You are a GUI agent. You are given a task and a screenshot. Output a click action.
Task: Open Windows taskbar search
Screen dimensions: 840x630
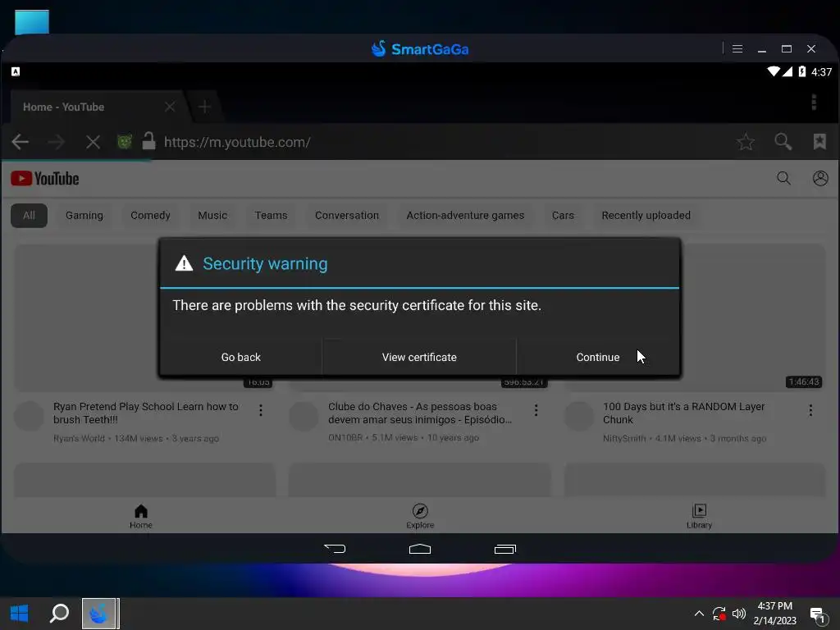59,614
